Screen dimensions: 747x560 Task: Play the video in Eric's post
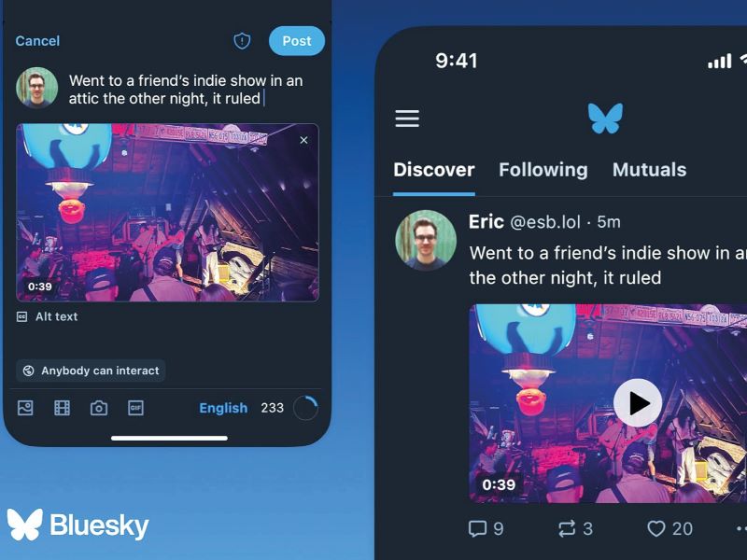click(x=638, y=403)
